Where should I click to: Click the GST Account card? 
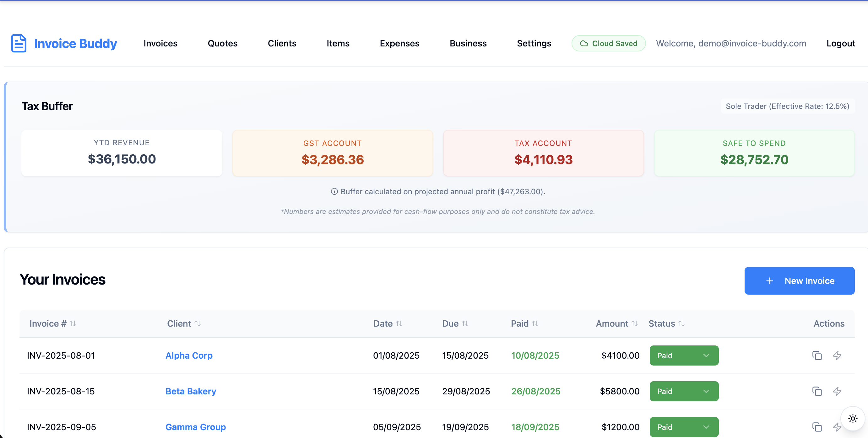[333, 153]
